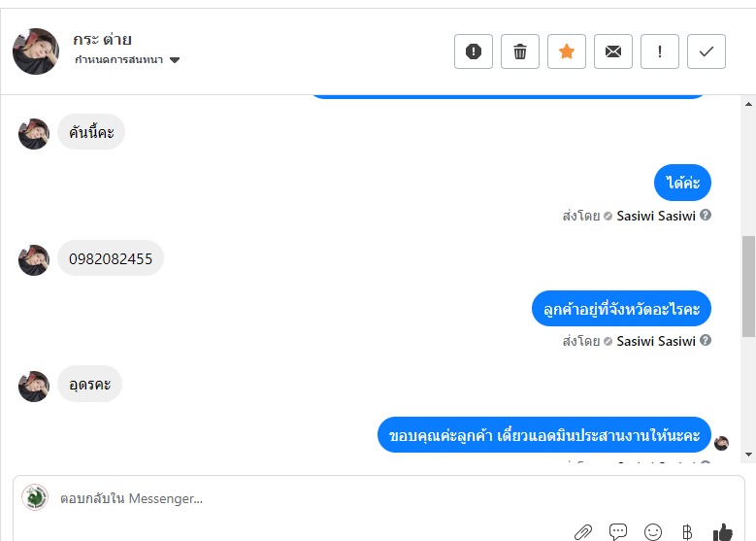Viewport: 756px width, 541px height.
Task: Mark conversation done with the checkmark button
Action: point(706,51)
